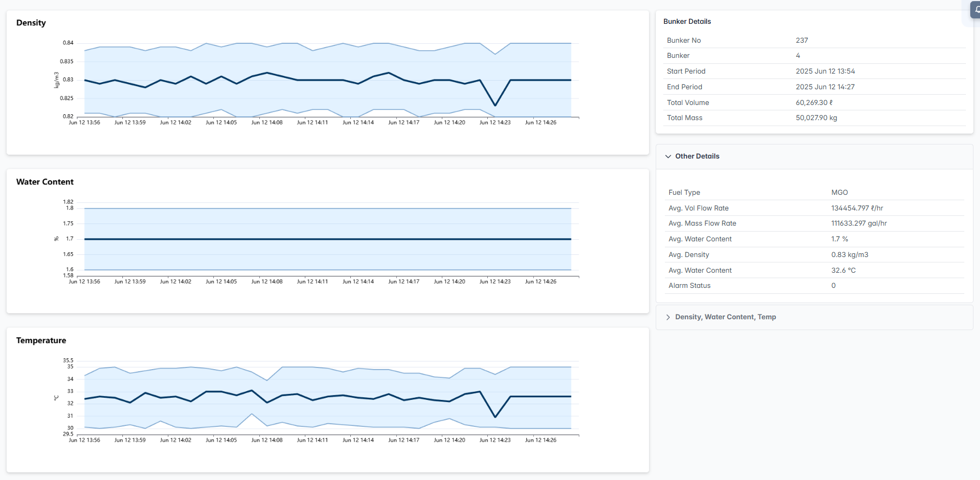
Task: Collapse the Other Details section header
Action: 697,156
